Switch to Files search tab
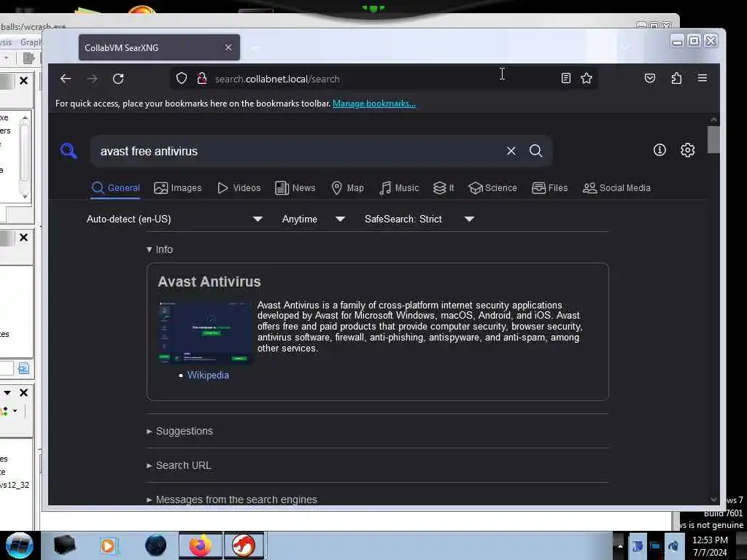 pyautogui.click(x=550, y=188)
